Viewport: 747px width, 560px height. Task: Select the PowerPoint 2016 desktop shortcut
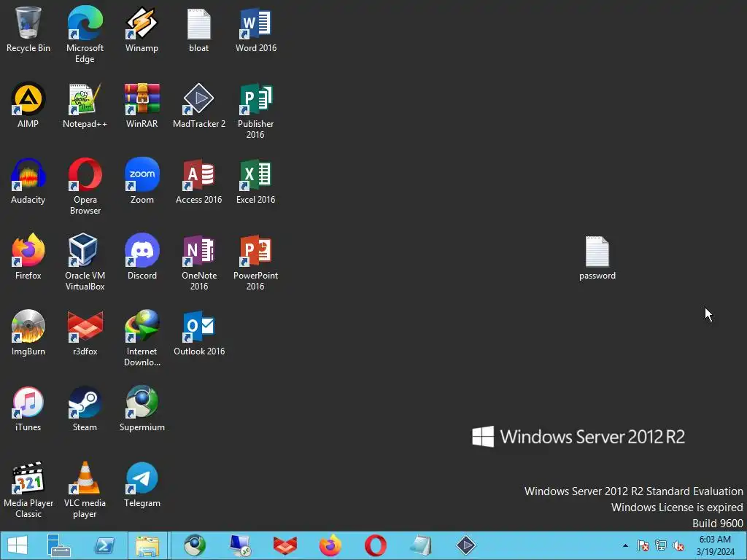(256, 262)
